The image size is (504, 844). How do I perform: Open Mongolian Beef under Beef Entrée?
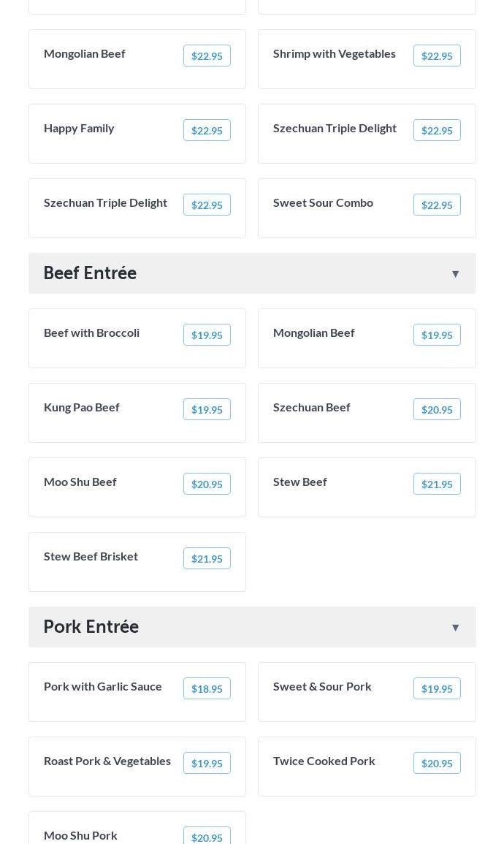click(314, 333)
